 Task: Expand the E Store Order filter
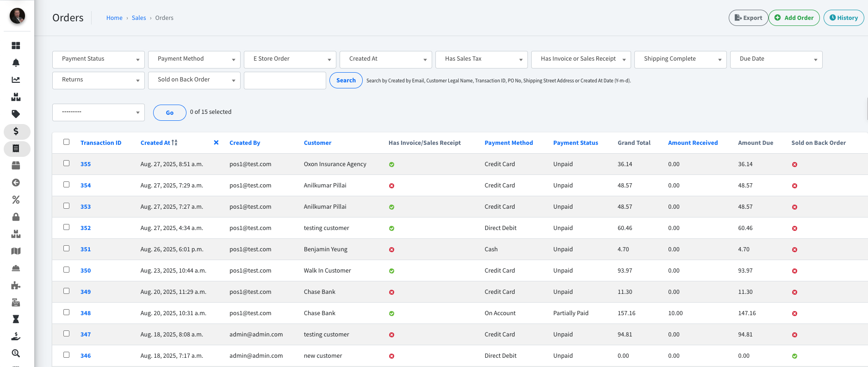(x=290, y=59)
